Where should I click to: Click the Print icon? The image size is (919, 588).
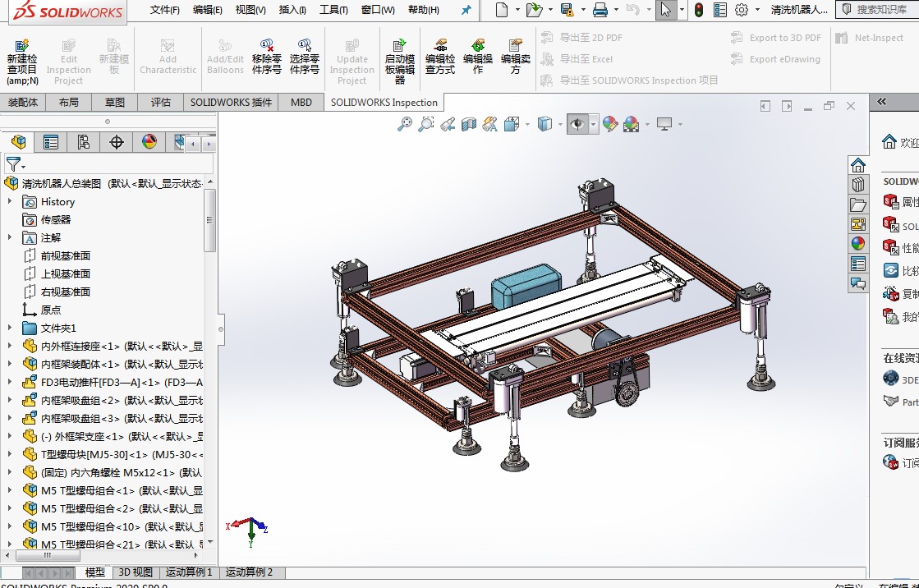point(600,10)
